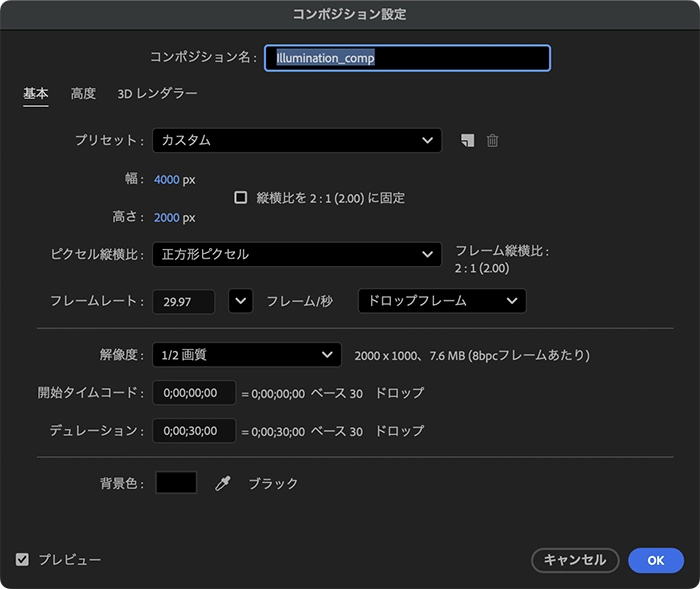Viewport: 700px width, 589px height.
Task: Open the ドロップフレーム dropdown
Action: [x=442, y=301]
